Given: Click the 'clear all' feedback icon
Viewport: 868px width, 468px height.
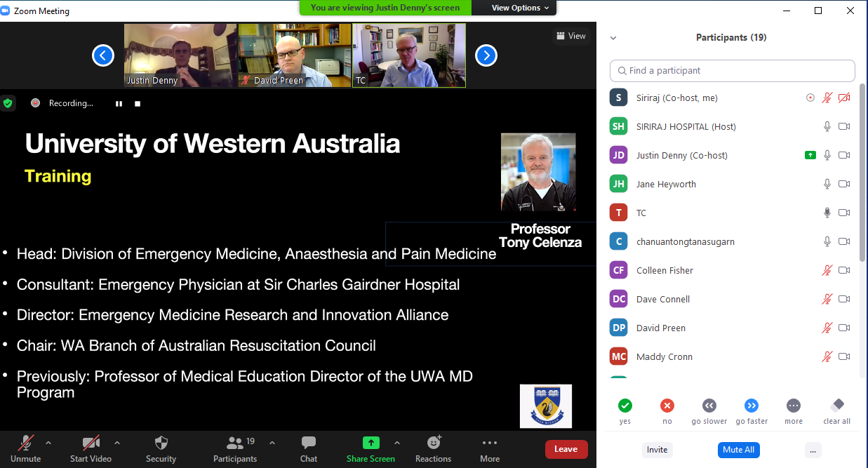Looking at the screenshot, I should 836,406.
